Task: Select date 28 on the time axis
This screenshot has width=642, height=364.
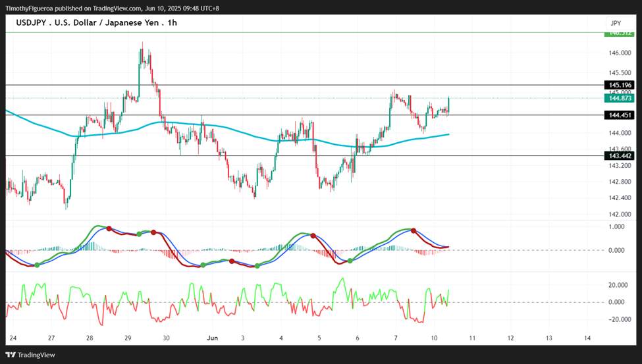Action: tap(90, 338)
